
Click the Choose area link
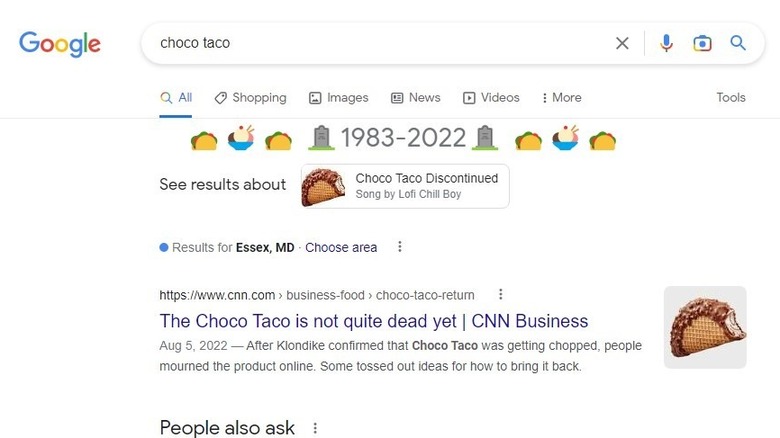(x=341, y=247)
